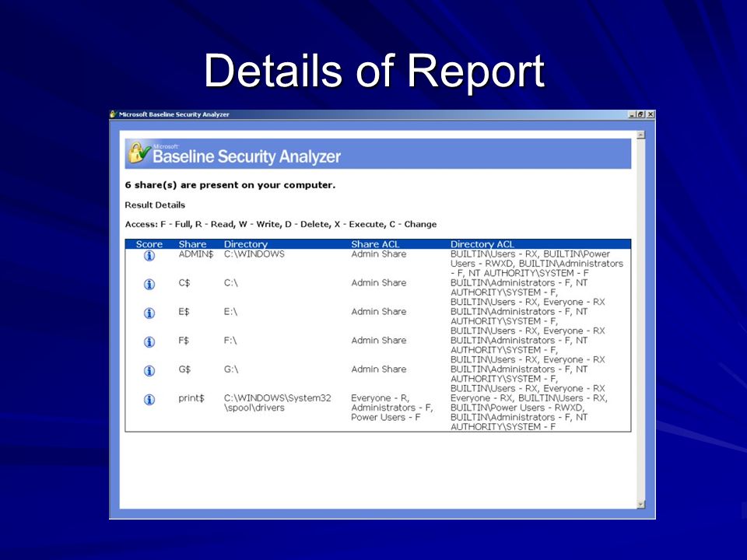The width and height of the screenshot is (747, 560).
Task: Click the Admin Share cell in G$ row
Action: click(x=379, y=369)
